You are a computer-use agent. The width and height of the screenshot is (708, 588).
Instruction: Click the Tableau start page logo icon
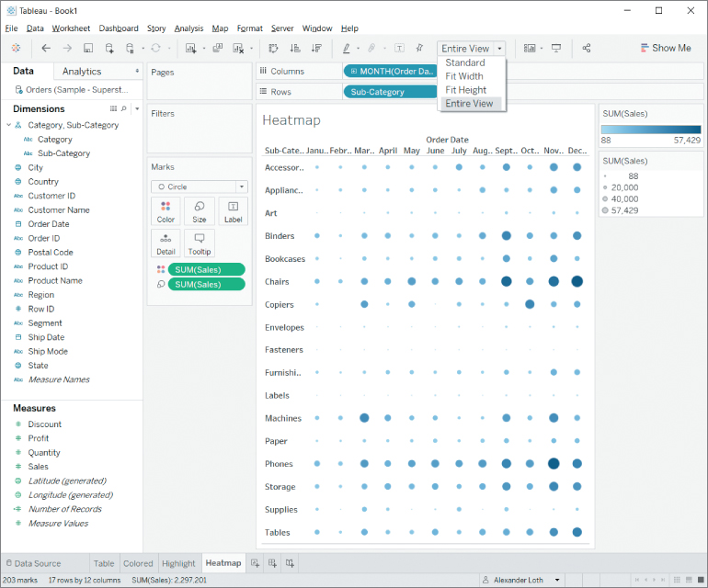[x=17, y=48]
